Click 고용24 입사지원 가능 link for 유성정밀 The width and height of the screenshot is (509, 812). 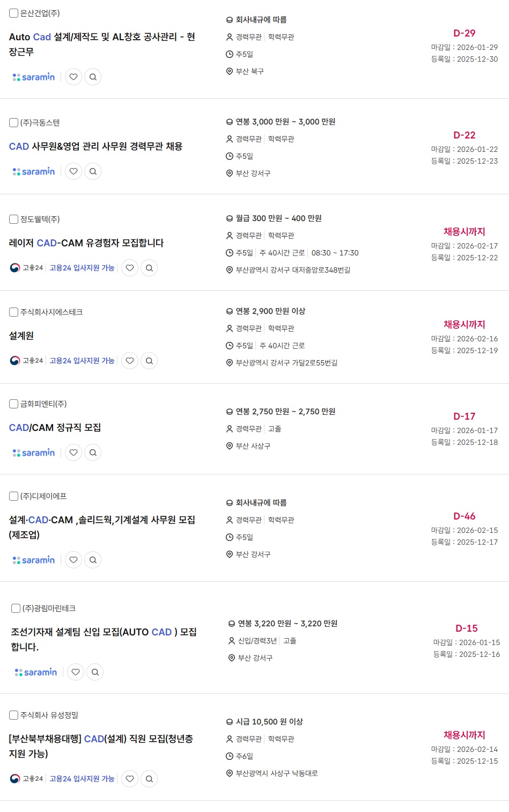(x=82, y=779)
